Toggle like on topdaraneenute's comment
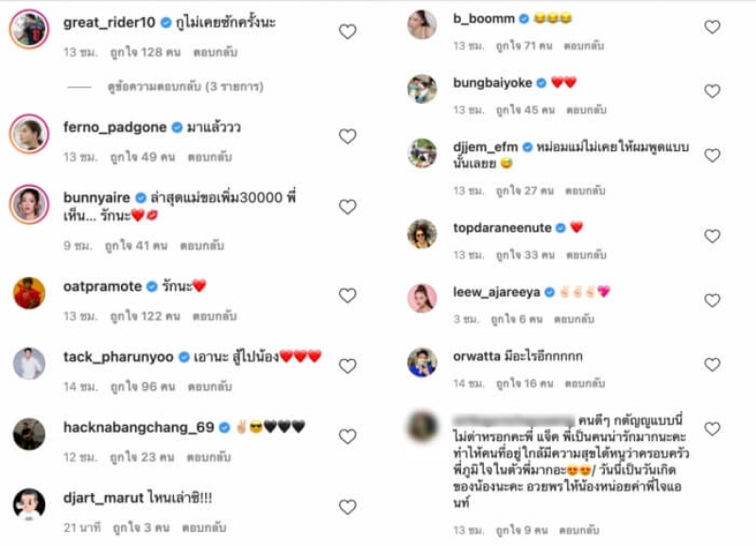The image size is (756, 546). coord(713,235)
